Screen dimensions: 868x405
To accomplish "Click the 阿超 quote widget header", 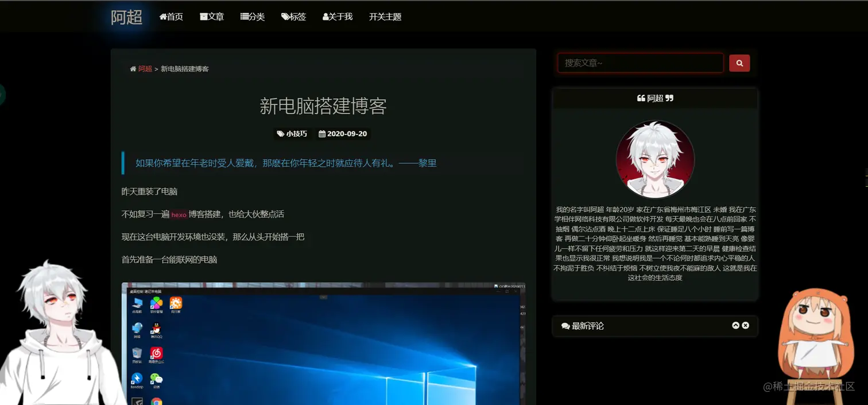I will click(655, 98).
